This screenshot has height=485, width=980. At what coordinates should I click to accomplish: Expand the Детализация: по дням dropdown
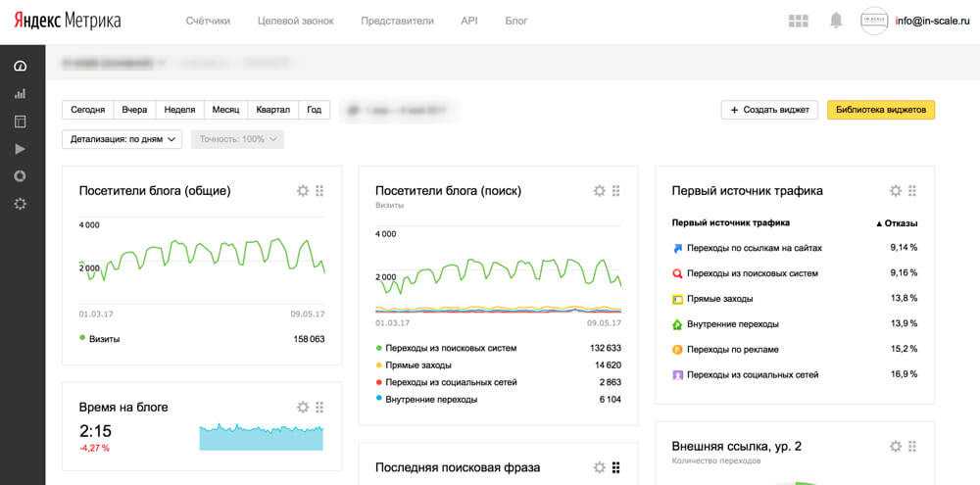pos(122,139)
